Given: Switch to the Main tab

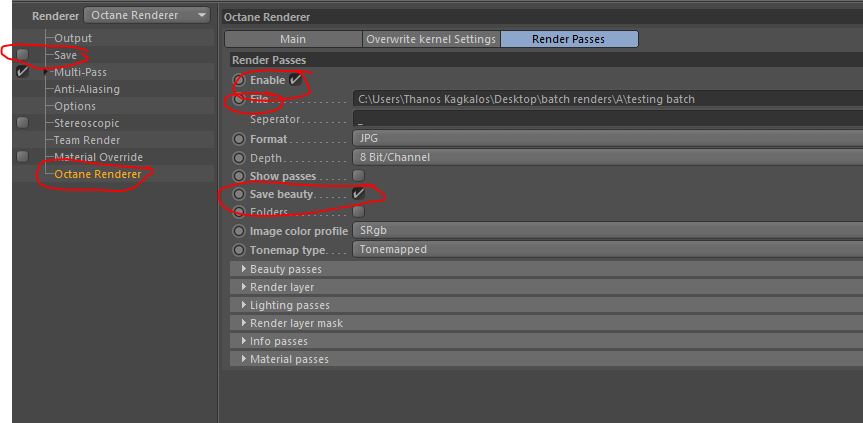Looking at the screenshot, I should [x=293, y=39].
